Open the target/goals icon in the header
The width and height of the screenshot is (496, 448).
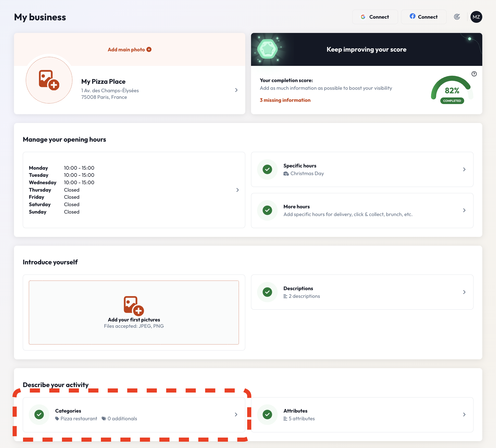pyautogui.click(x=457, y=17)
